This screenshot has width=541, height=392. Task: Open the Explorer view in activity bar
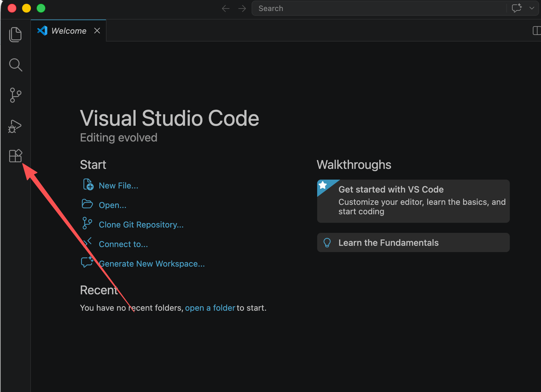point(15,34)
